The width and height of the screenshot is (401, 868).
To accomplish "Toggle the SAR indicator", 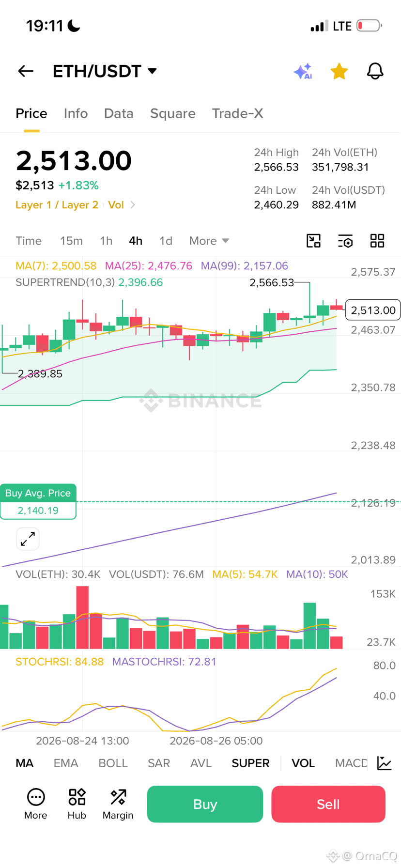I will coord(159,763).
